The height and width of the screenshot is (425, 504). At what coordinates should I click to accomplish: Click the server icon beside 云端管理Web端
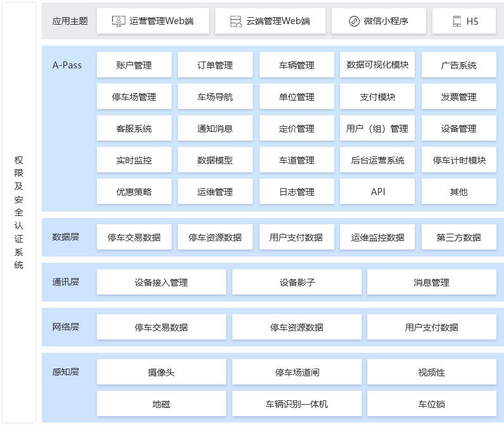236,21
